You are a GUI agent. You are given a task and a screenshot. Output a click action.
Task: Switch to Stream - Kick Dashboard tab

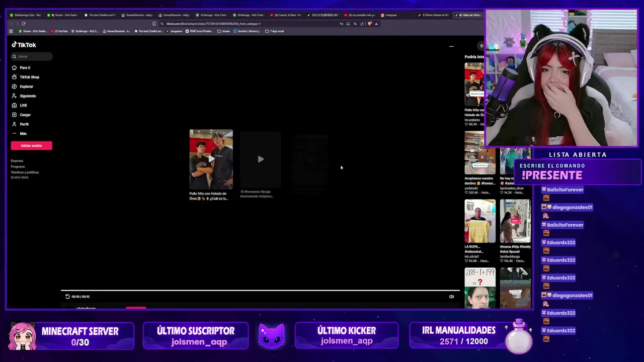pos(63,15)
